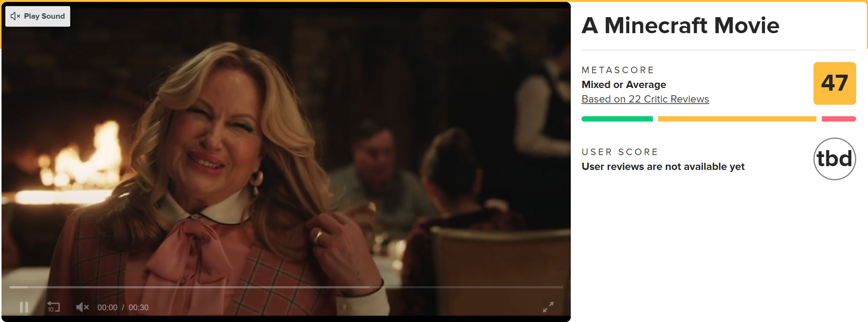This screenshot has height=322, width=868.
Task: Select the yellow mixed reviews bar
Action: (737, 119)
